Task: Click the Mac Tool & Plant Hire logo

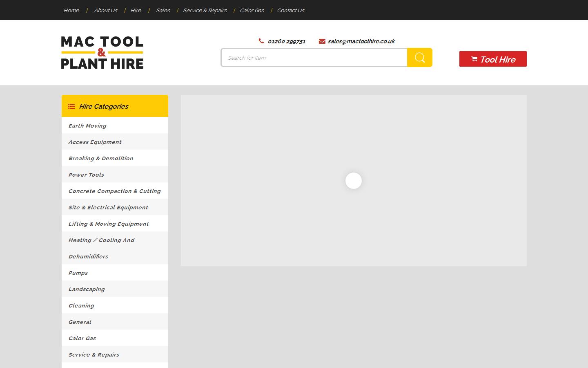Action: coord(102,52)
